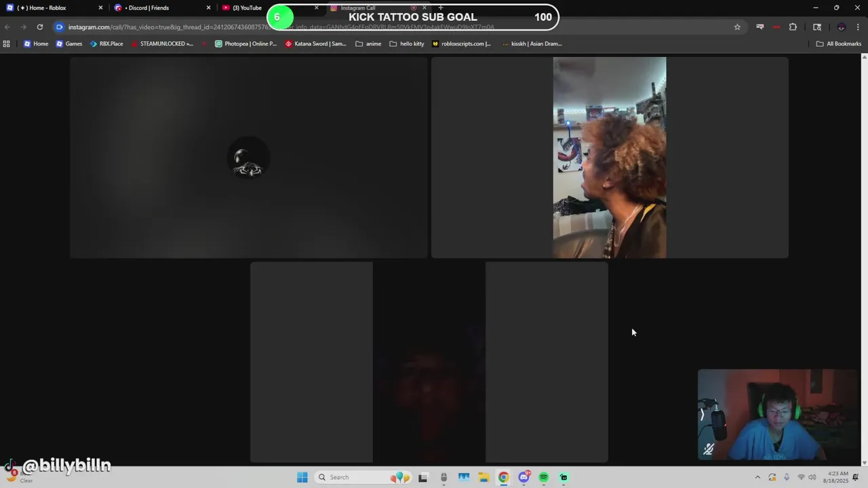Open the kisskh Asian Drama bookmark
Screen dimensions: 868x488
click(x=532, y=44)
